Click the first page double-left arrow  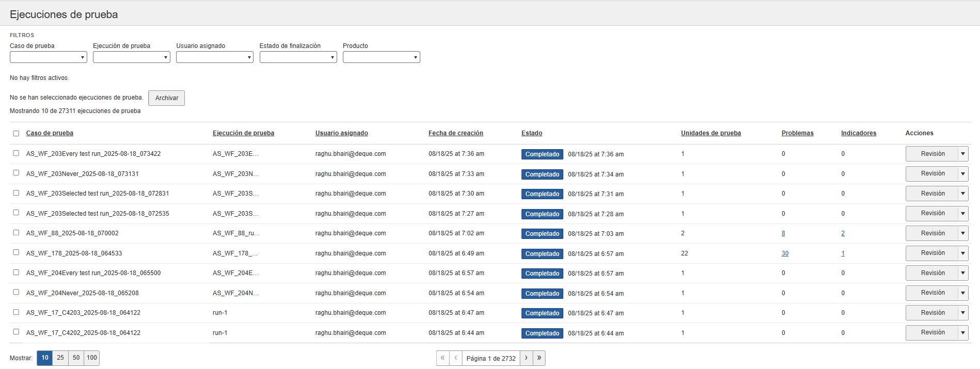442,358
